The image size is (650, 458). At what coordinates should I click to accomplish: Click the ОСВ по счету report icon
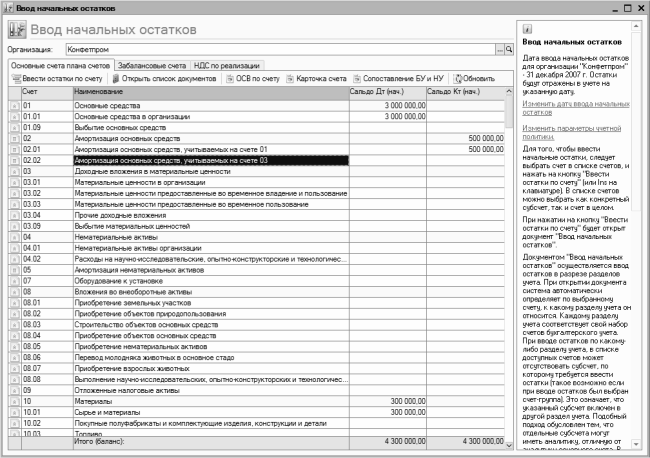coord(230,78)
